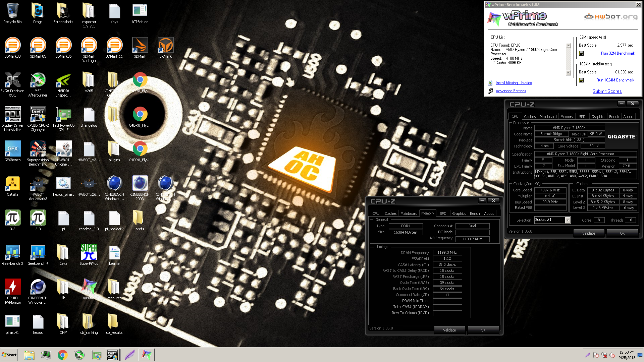Save 1024M best score floppy icon

(x=581, y=80)
